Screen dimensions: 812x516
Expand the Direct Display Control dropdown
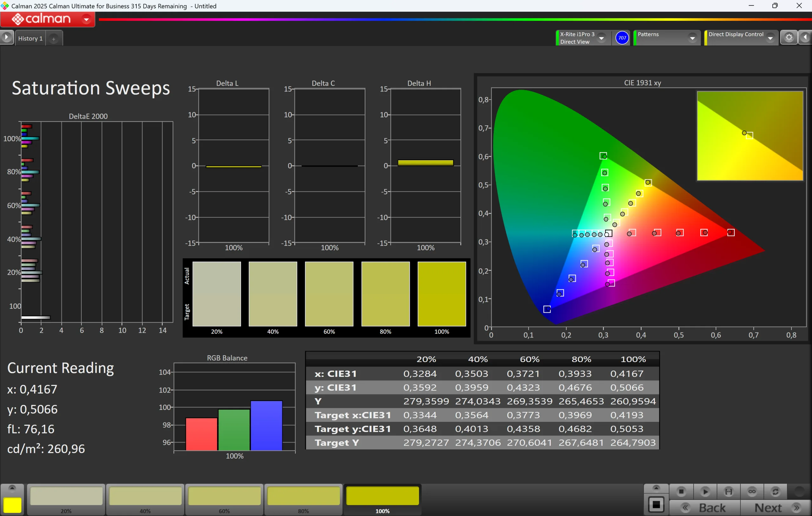pyautogui.click(x=770, y=38)
